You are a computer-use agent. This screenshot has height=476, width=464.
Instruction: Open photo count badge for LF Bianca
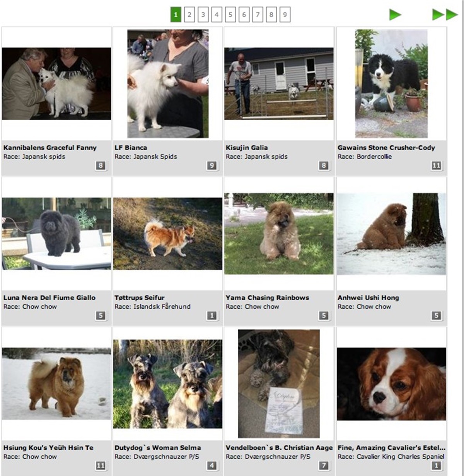[x=212, y=165]
